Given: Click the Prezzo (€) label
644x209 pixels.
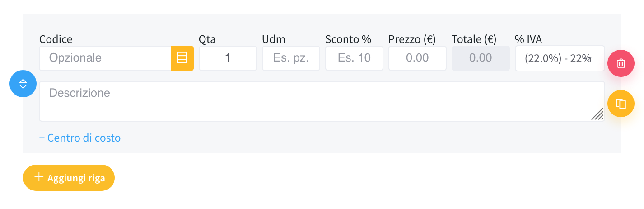Looking at the screenshot, I should click(412, 39).
